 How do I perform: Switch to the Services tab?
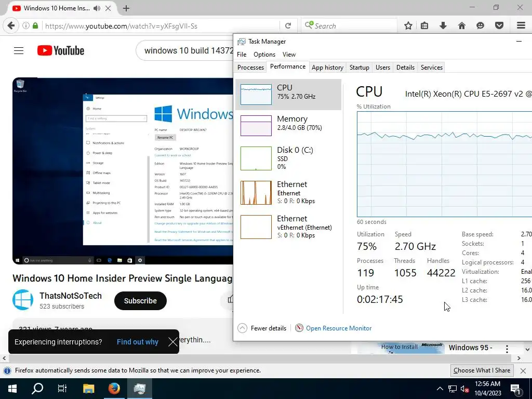coord(432,67)
